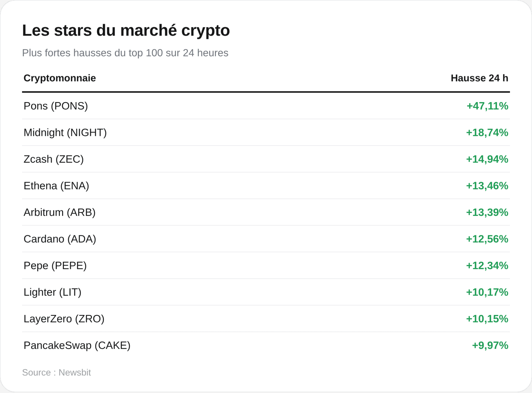
Task: Click the +9,97% gain value
Action: [490, 346]
